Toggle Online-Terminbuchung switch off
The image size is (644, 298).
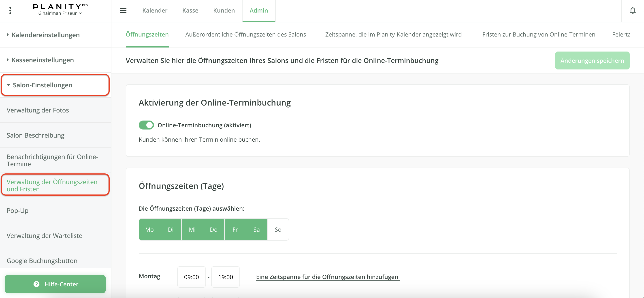pyautogui.click(x=146, y=125)
